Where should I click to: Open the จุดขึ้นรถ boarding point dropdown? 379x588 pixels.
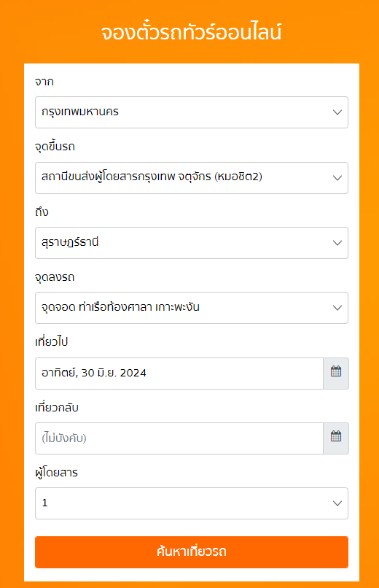click(192, 178)
